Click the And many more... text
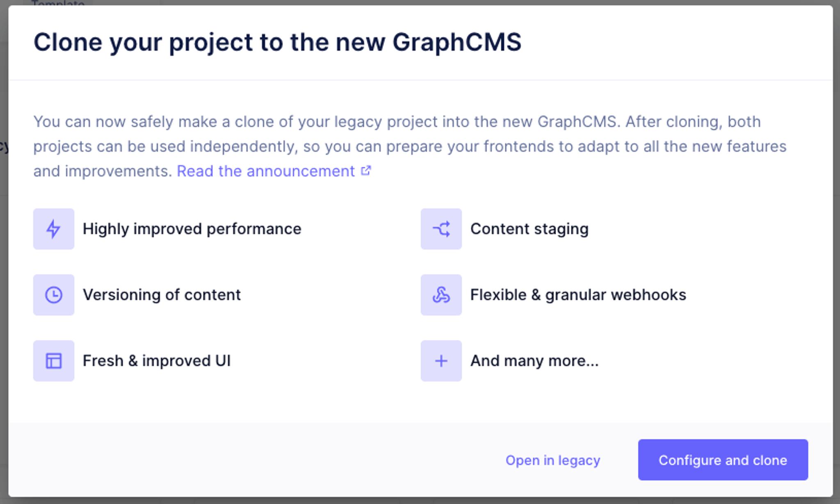 click(x=534, y=361)
